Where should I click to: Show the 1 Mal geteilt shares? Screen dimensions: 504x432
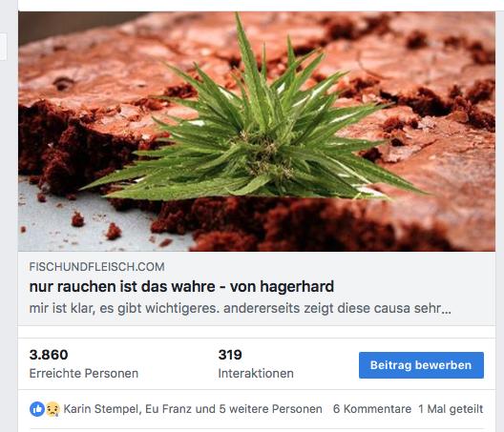point(451,409)
